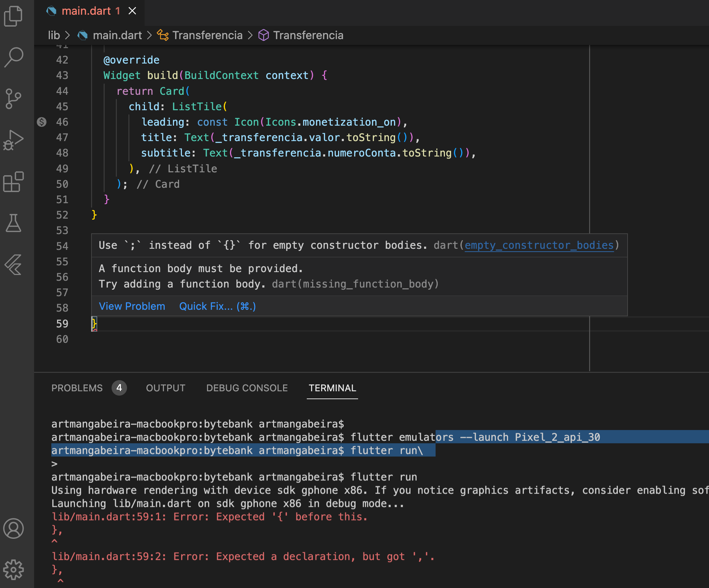Open the Accounts menu icon
The width and height of the screenshot is (709, 588).
coord(13,528)
